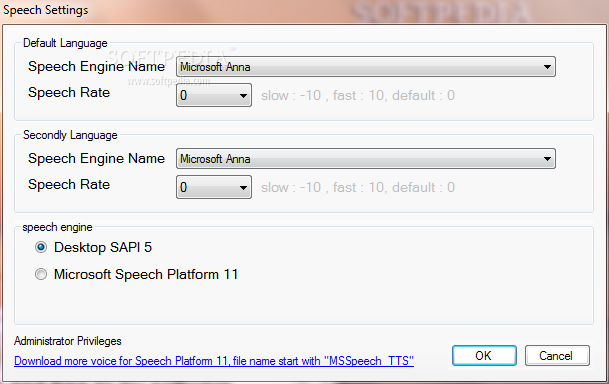
Task: Select Microsoft Speech Platform 11 radio button
Action: (41, 275)
